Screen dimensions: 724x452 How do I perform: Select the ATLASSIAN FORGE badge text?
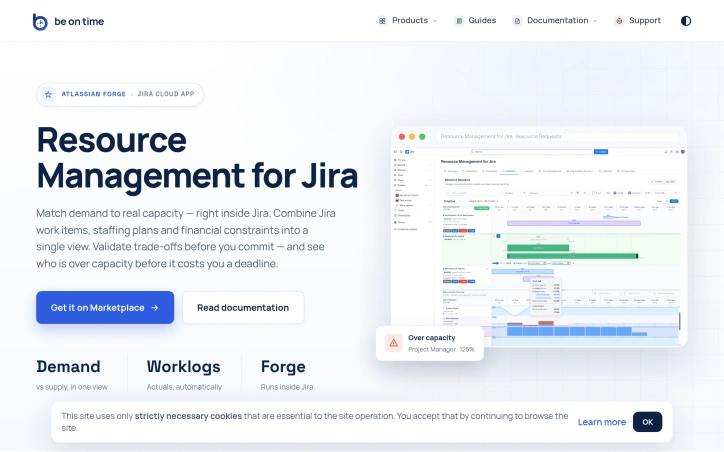pos(93,94)
